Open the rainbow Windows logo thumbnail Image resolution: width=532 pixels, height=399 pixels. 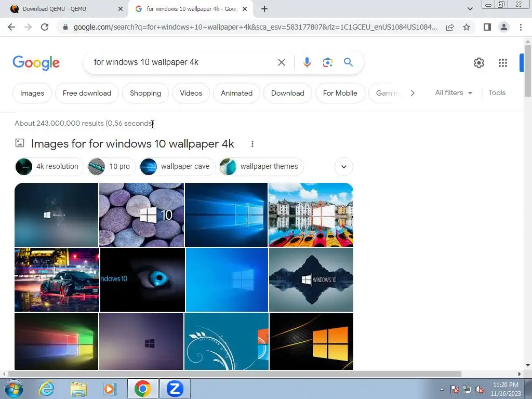point(56,341)
